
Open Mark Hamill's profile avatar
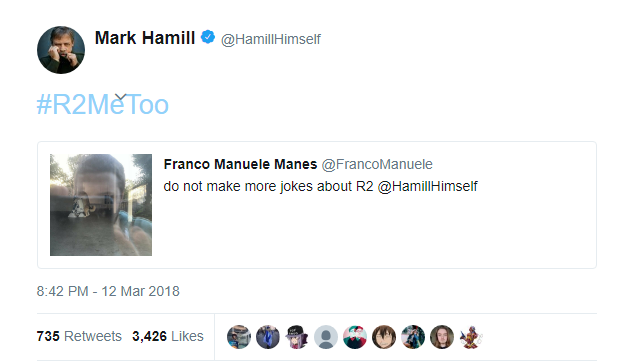point(61,50)
